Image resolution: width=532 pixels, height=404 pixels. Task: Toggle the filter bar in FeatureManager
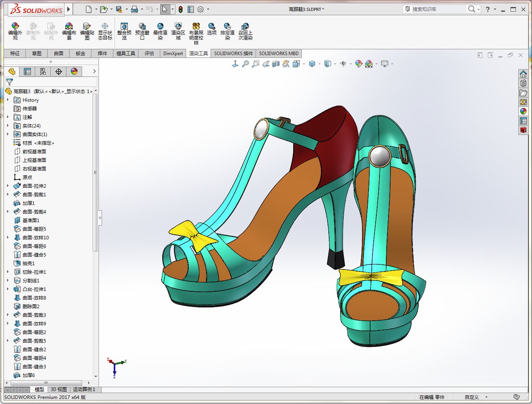9,82
